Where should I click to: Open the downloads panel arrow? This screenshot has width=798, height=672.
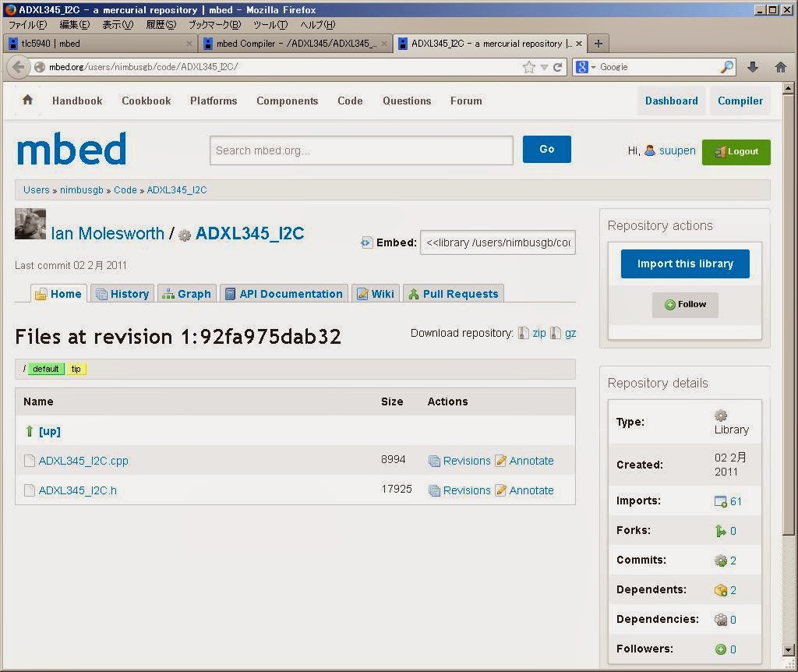pos(753,67)
